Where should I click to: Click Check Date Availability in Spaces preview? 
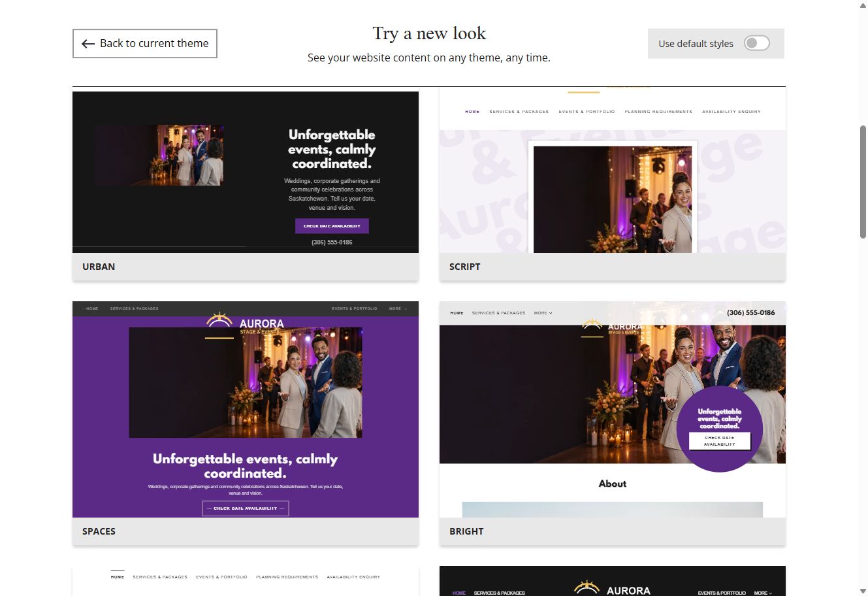point(246,508)
